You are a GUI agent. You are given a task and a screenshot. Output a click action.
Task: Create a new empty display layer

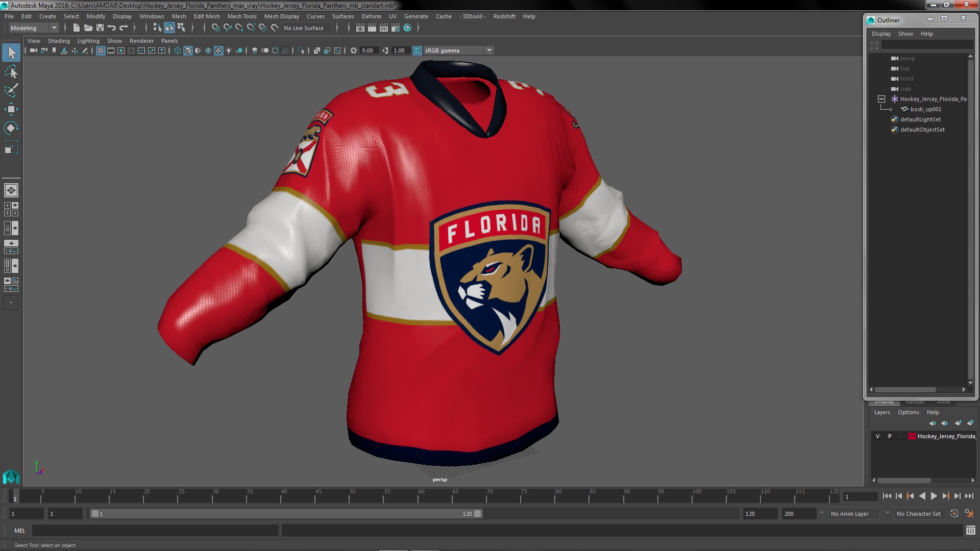point(958,423)
